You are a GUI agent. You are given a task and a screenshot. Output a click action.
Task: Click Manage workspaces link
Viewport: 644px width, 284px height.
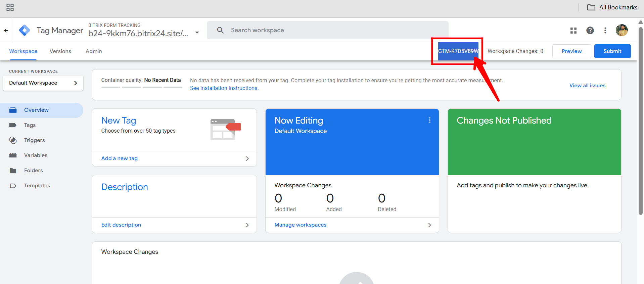[301, 225]
